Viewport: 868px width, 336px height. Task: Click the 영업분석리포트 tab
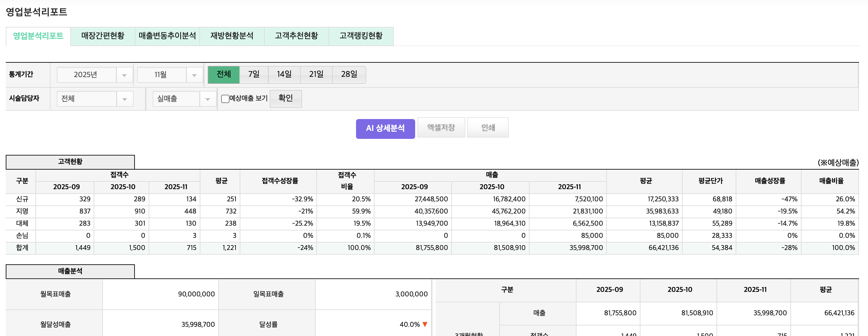38,36
